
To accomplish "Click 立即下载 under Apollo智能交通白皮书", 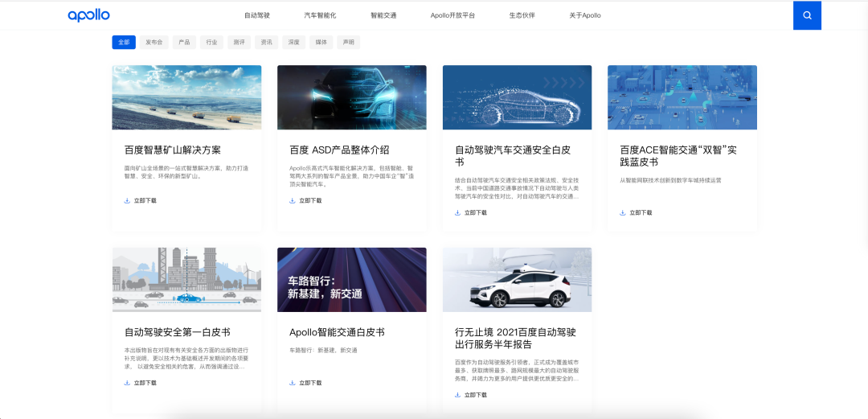I will click(310, 383).
